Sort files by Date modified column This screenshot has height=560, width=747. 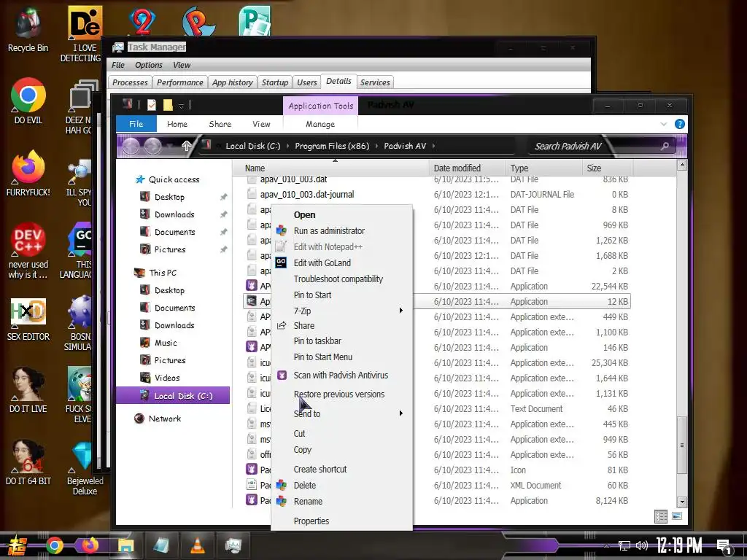tap(468, 168)
